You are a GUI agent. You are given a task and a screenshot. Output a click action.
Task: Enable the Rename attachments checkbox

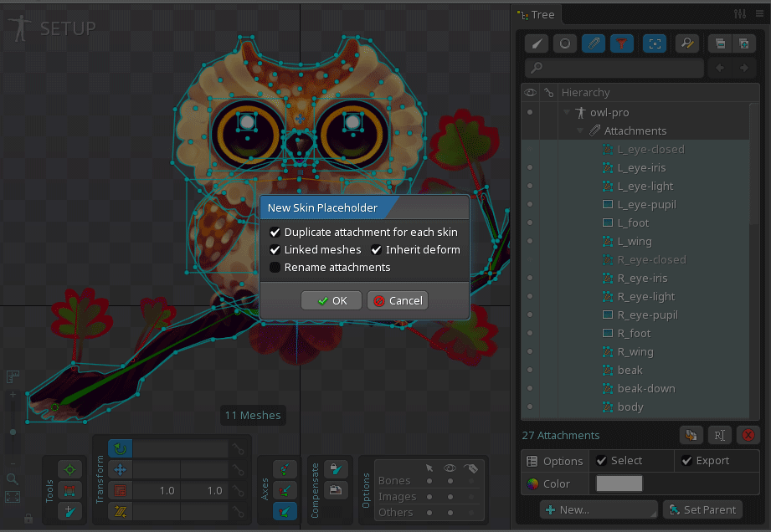275,267
